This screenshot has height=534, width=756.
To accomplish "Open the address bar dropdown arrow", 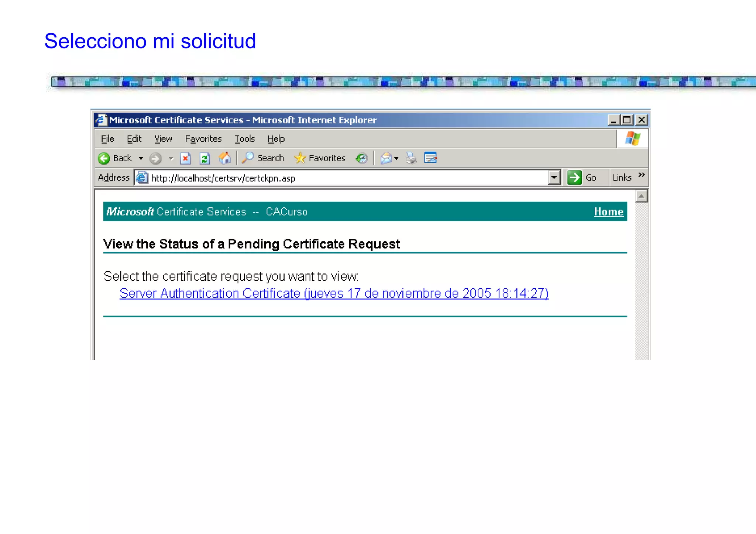I will [554, 178].
